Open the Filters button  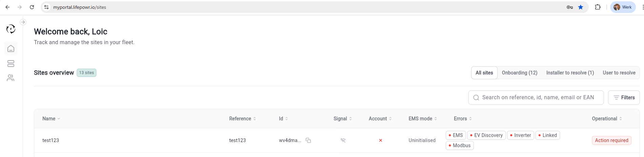(624, 98)
